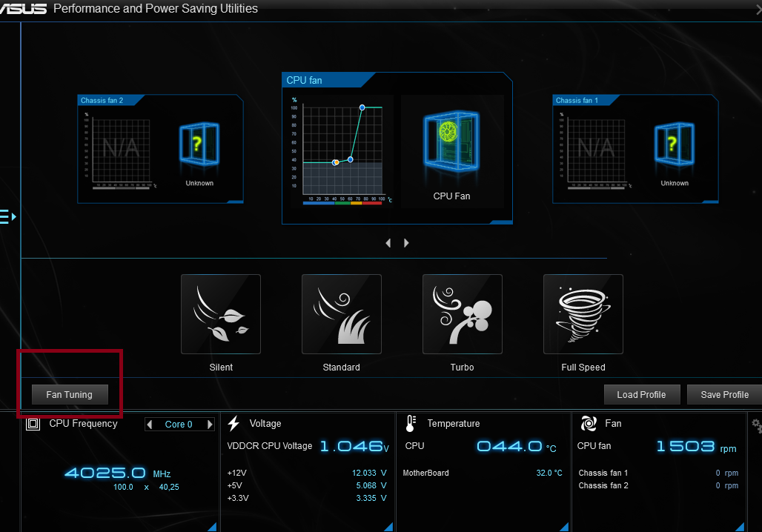Click Chassis fan 2 rpm row
Viewport: 762px width, 532px height.
click(x=658, y=485)
